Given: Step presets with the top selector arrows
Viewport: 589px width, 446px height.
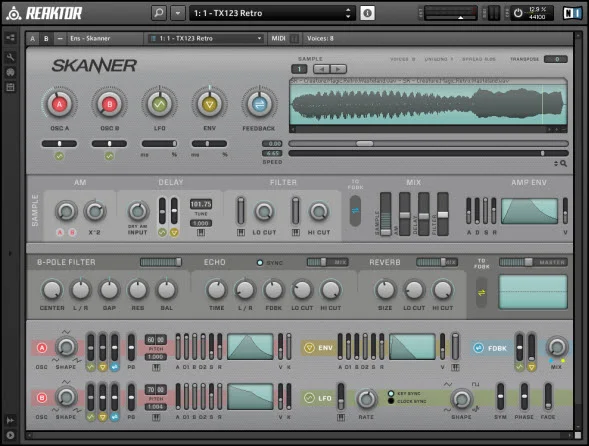Looking at the screenshot, I should tap(348, 13).
